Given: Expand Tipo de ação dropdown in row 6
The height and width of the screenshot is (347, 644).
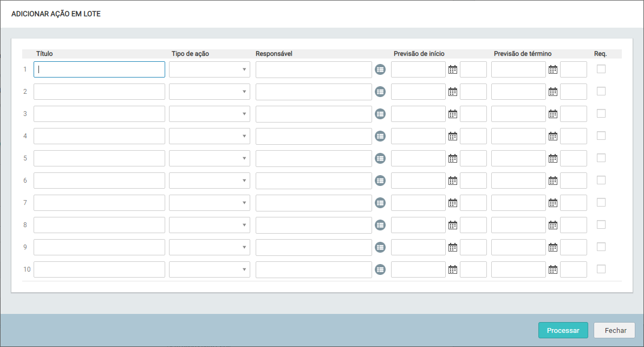Looking at the screenshot, I should (x=210, y=181).
